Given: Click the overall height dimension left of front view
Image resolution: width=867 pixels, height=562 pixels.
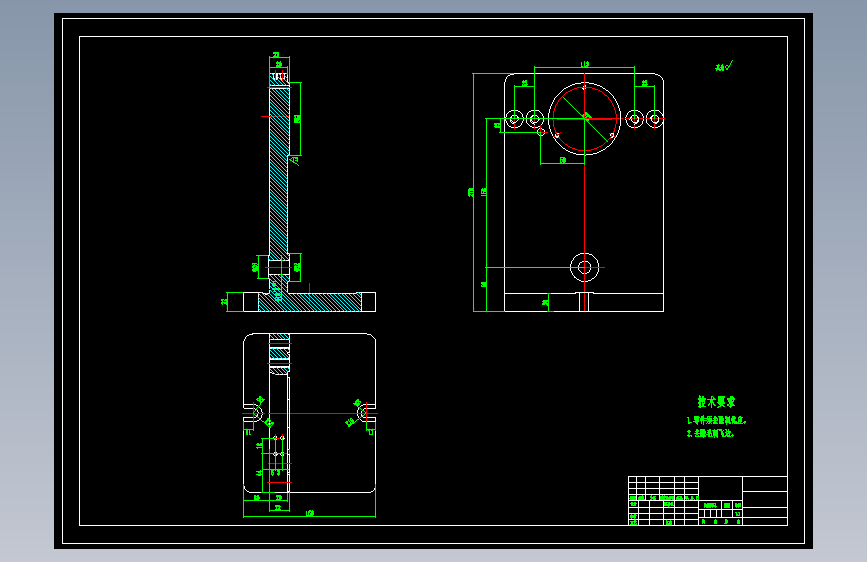Looking at the screenshot, I should (x=472, y=192).
